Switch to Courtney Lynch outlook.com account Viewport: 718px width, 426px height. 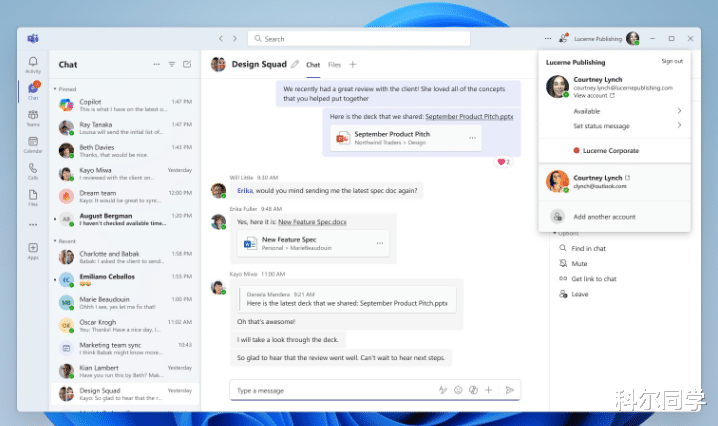(x=615, y=181)
